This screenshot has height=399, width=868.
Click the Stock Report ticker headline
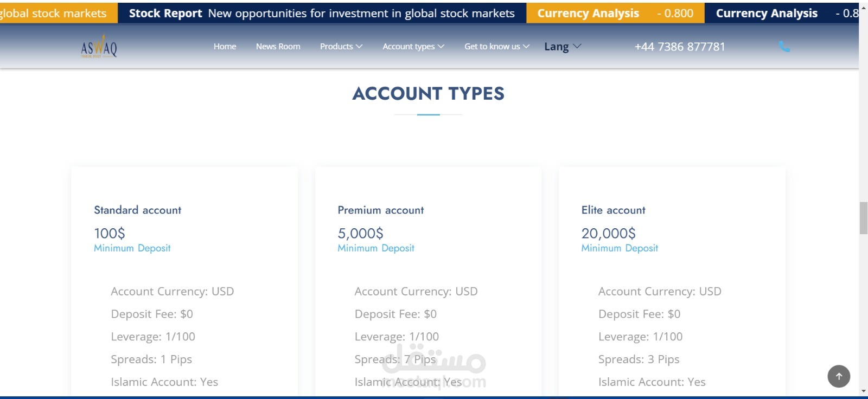pyautogui.click(x=322, y=13)
